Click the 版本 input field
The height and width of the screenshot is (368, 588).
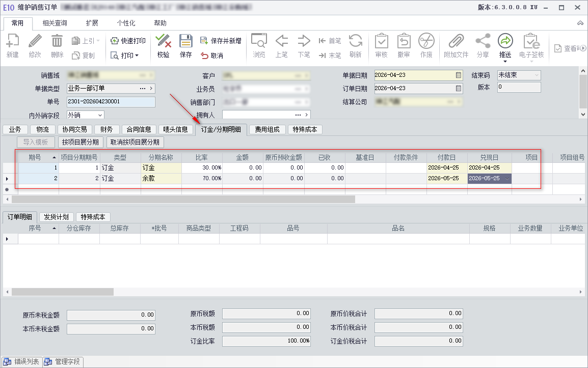(519, 87)
